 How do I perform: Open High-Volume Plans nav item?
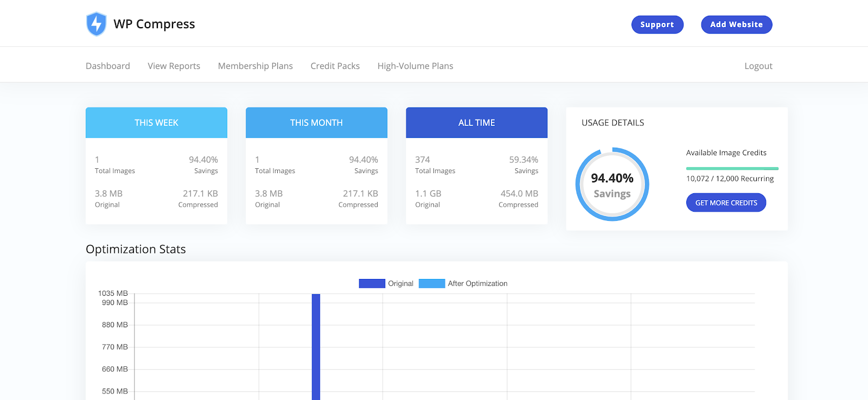(416, 66)
